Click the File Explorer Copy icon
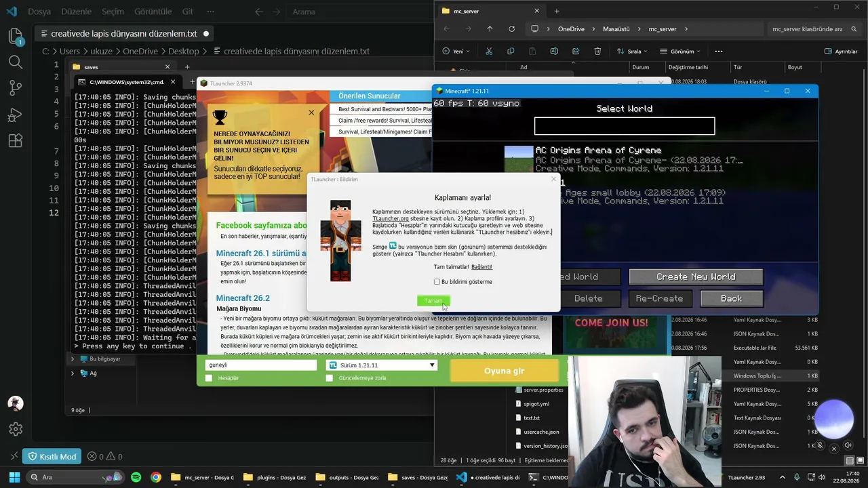This screenshot has width=868, height=488. tap(511, 52)
